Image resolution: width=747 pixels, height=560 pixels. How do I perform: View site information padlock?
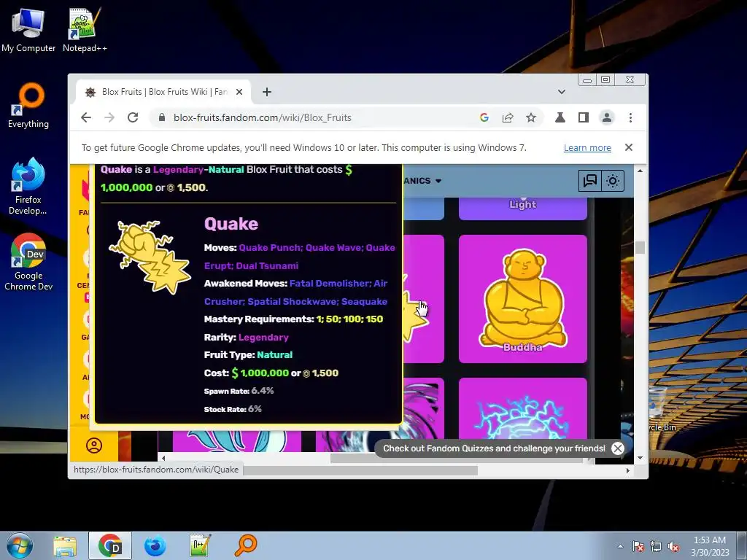point(162,117)
